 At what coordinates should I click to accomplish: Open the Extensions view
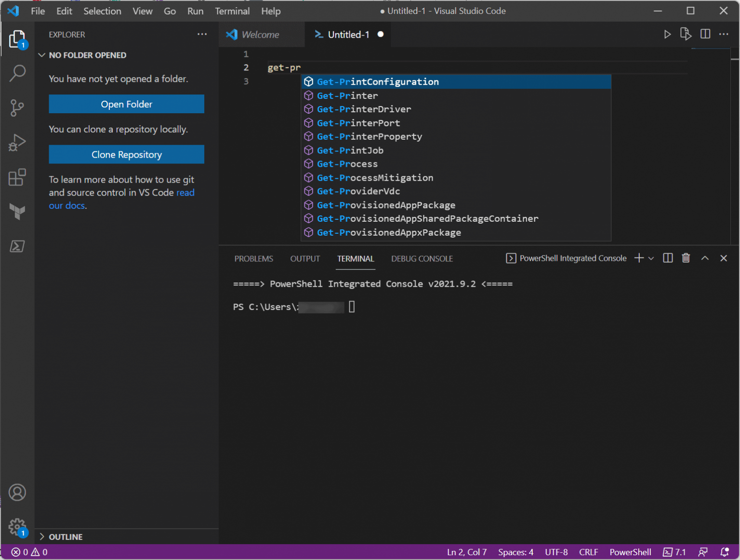pos(17,177)
